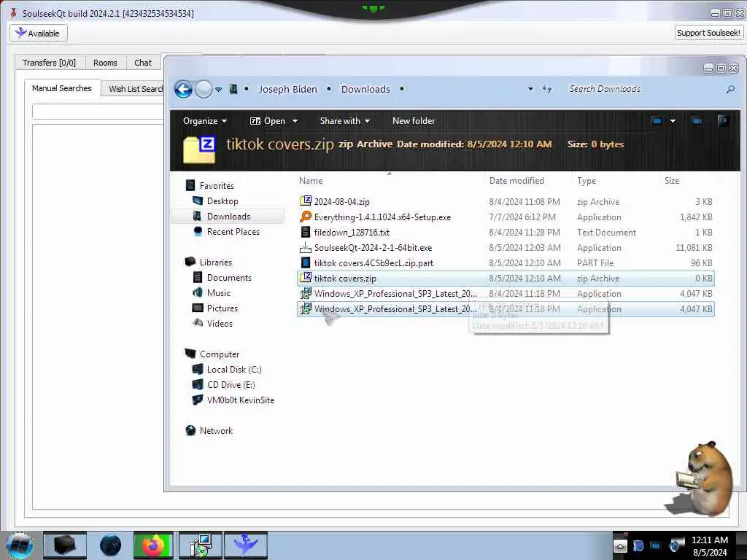
Task: Sort files by Date modified column
Action: 516,181
